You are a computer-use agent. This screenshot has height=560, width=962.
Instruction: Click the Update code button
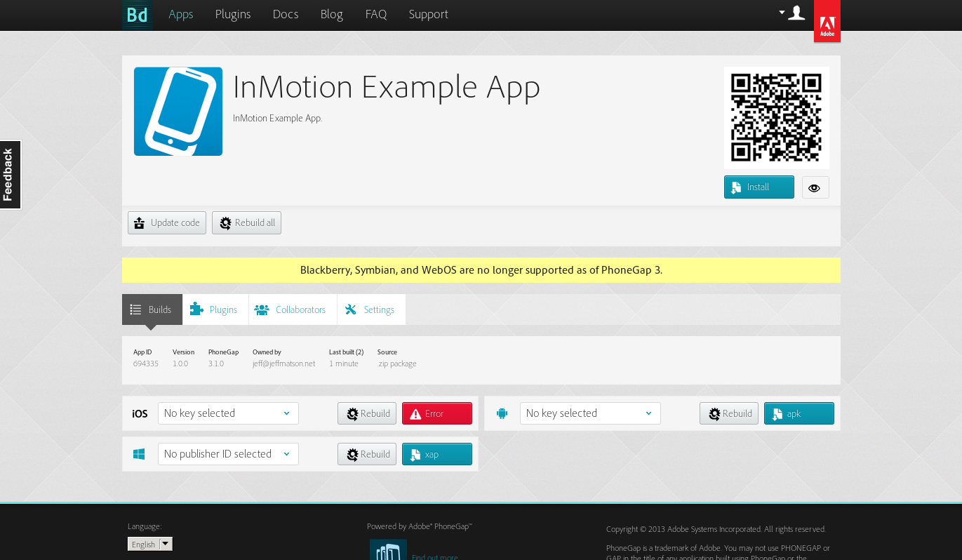click(167, 223)
